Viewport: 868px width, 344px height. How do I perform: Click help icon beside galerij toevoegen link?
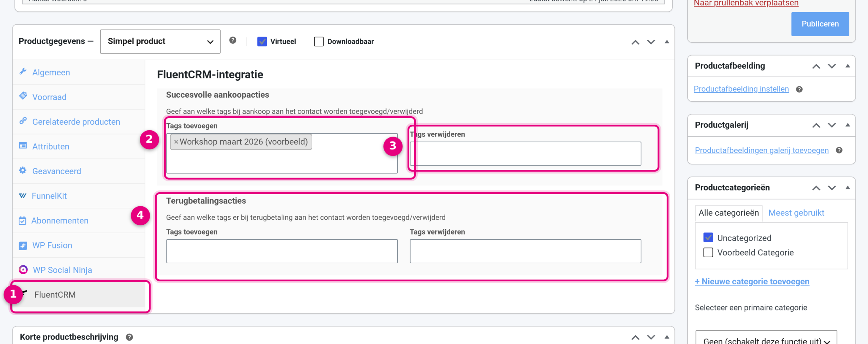[839, 150]
